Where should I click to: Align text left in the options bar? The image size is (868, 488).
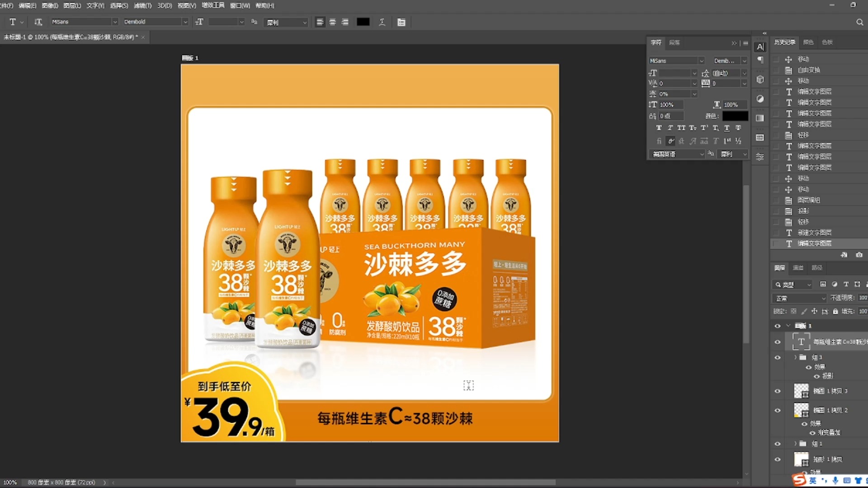click(320, 22)
